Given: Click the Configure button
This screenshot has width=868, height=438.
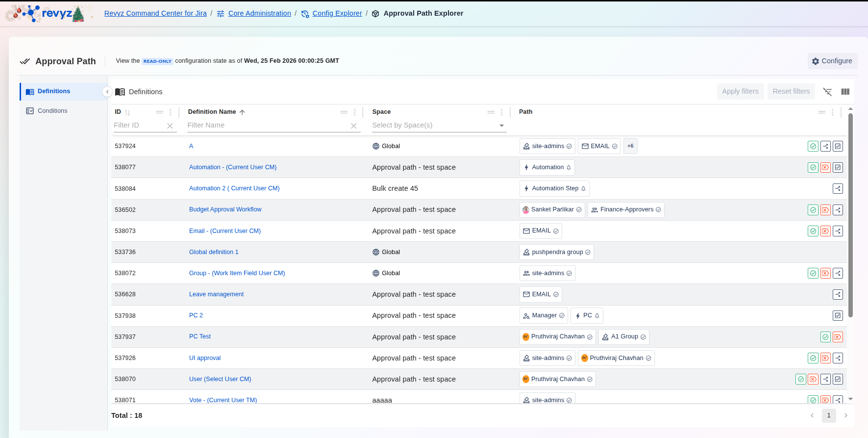Looking at the screenshot, I should pos(832,61).
